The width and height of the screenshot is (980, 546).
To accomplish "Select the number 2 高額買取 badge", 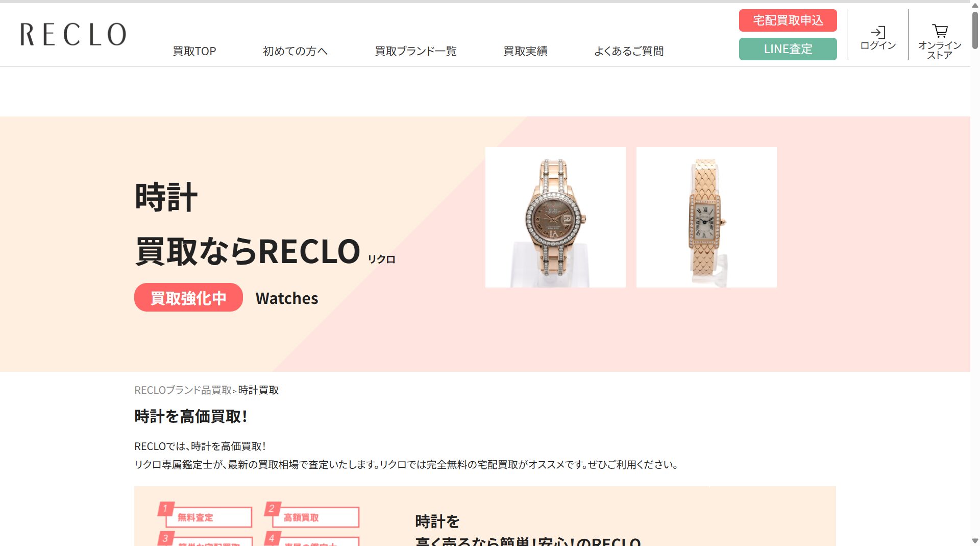I will point(312,515).
